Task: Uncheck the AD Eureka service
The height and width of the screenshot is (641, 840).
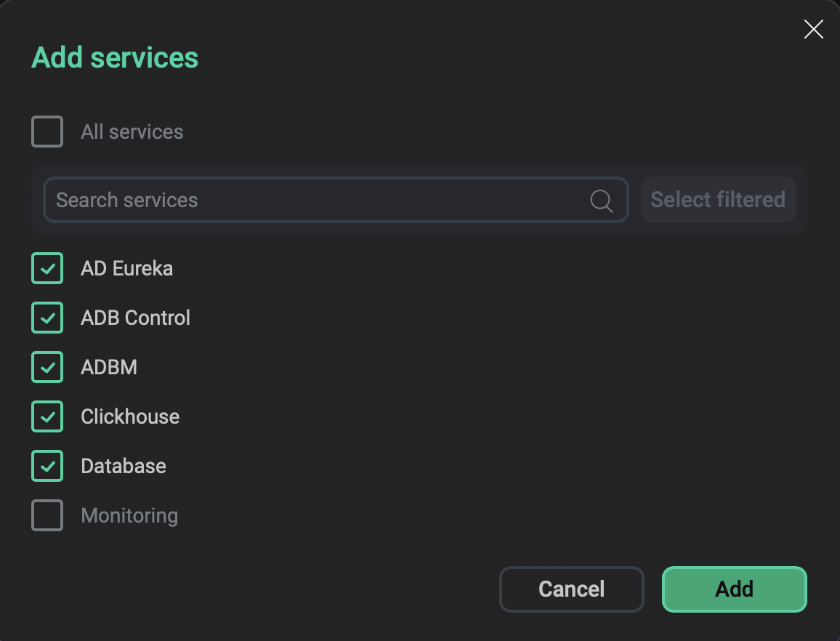Action: (47, 268)
